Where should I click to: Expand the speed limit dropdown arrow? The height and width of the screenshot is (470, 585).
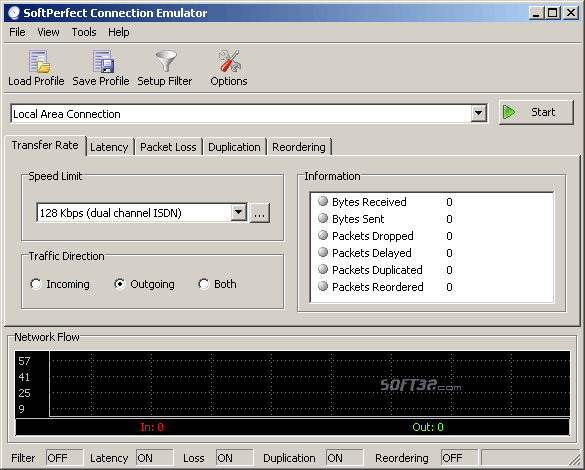238,213
